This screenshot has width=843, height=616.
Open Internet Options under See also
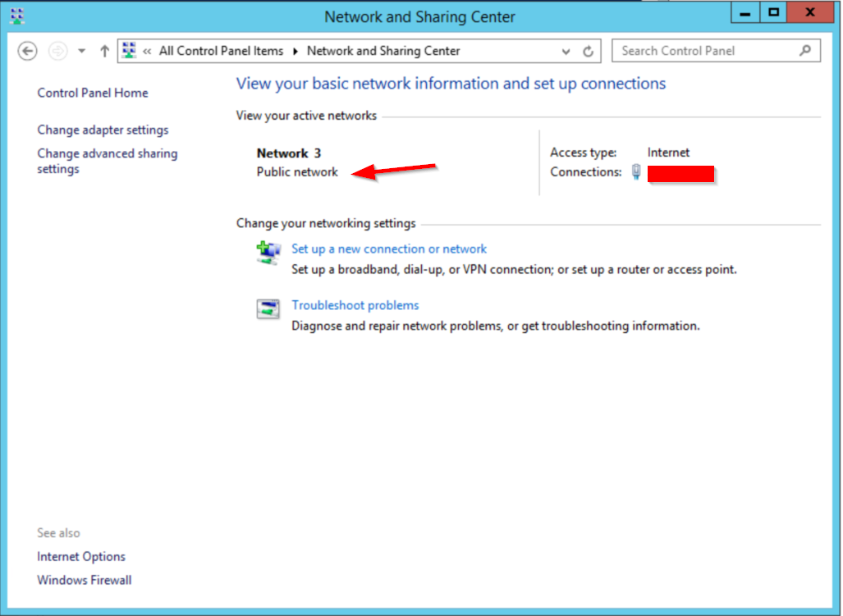click(81, 557)
